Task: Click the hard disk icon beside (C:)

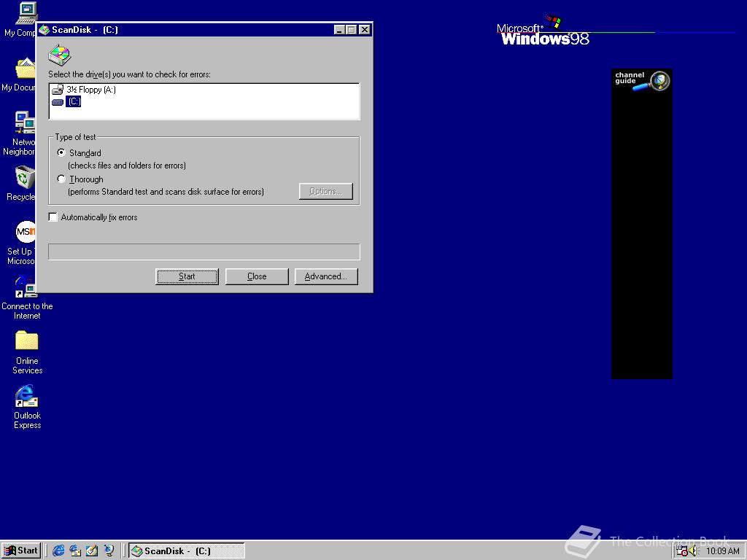Action: tap(58, 102)
